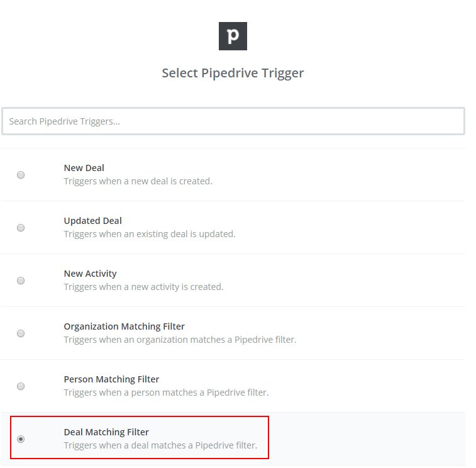This screenshot has height=468, width=476.
Task: Click the deal matches Pipedrive filter description
Action: pos(160,445)
